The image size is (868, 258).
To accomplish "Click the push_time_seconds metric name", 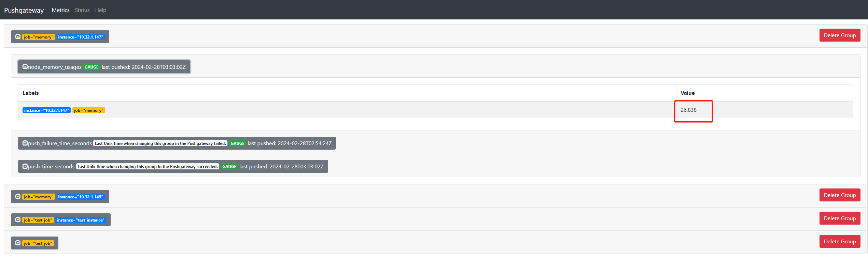I will [x=51, y=167].
